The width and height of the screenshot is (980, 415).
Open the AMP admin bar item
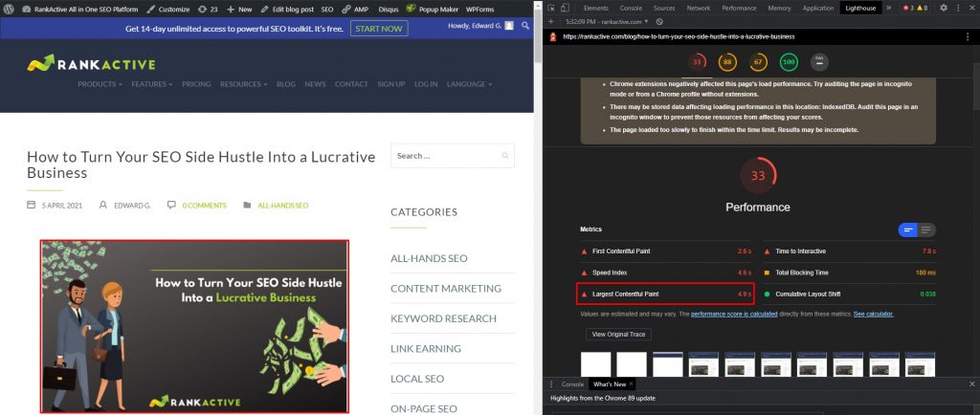click(356, 10)
